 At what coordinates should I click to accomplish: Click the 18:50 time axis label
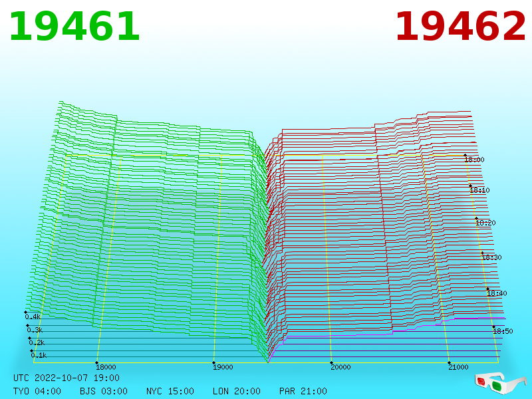pyautogui.click(x=503, y=331)
